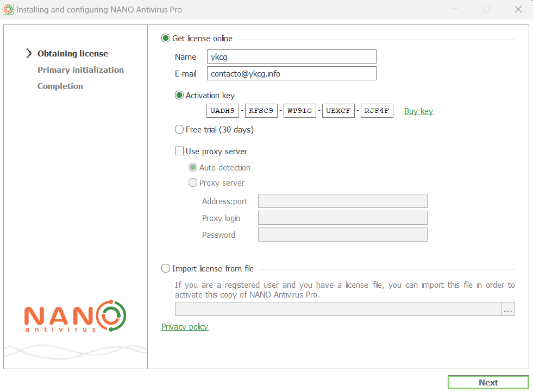Click into the Name field containing ykcg

click(x=291, y=56)
